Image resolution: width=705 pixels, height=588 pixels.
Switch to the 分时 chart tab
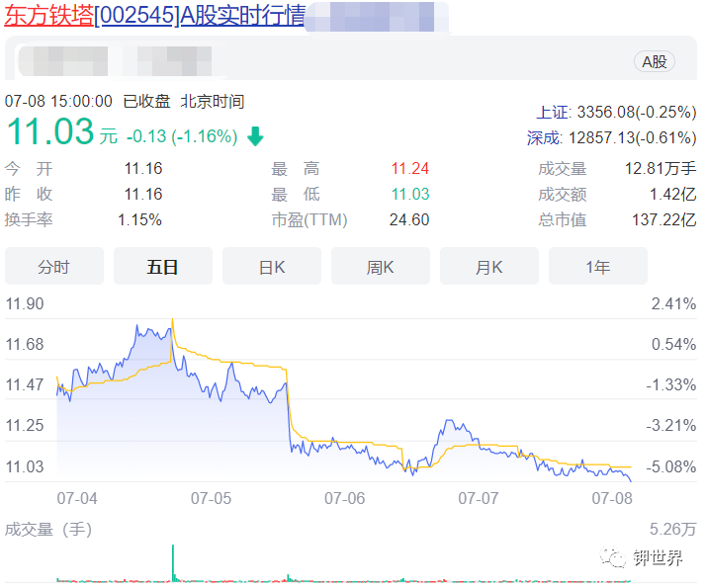(x=54, y=267)
